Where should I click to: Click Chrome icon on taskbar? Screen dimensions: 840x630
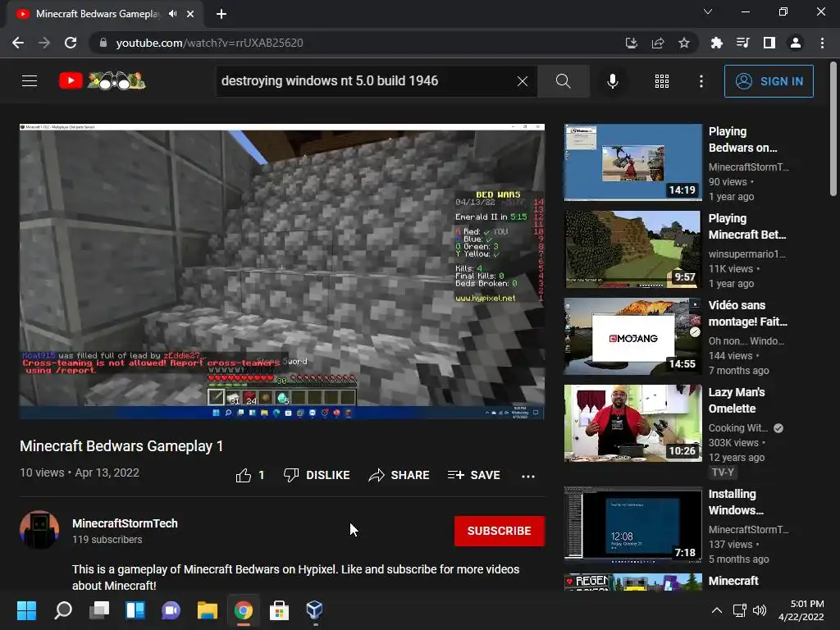[243, 610]
